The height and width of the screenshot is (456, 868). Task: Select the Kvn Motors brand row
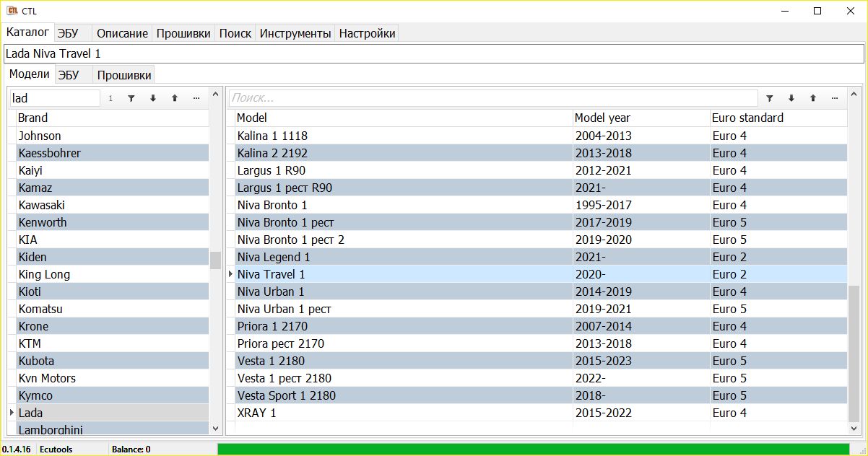coord(113,378)
